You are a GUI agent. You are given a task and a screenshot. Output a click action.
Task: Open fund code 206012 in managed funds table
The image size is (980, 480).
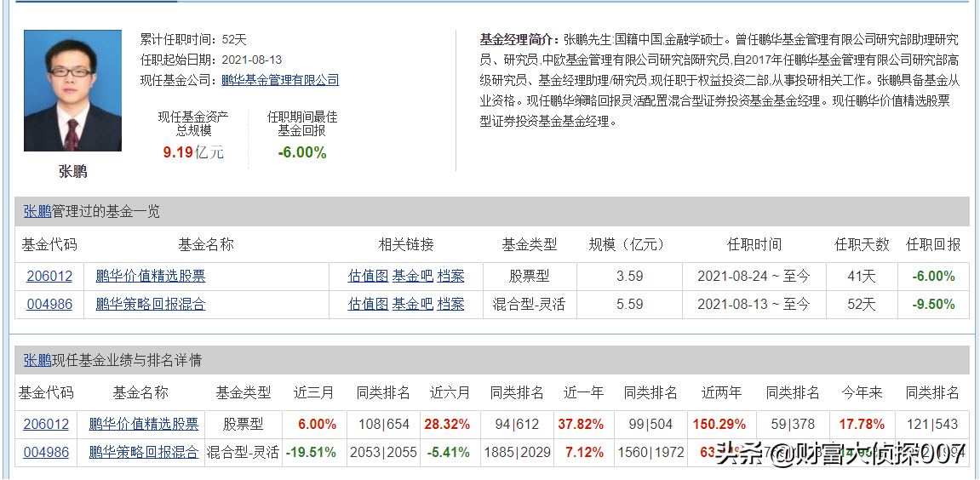(x=49, y=277)
